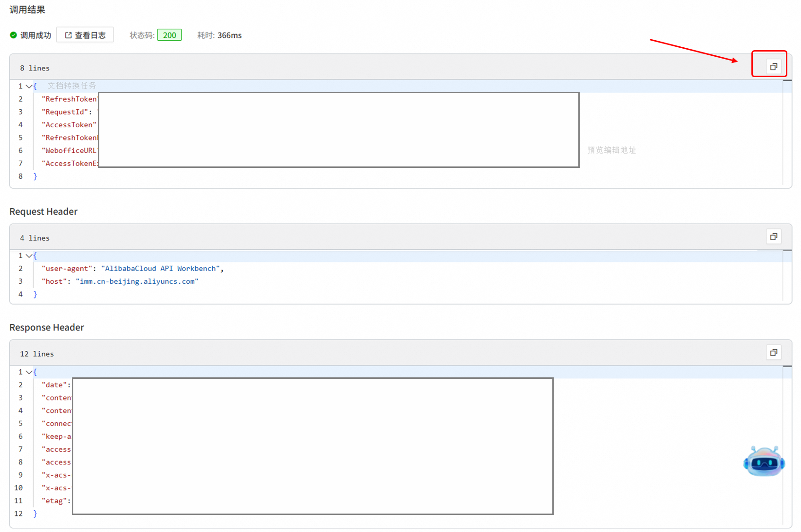Image resolution: width=801 pixels, height=532 pixels.
Task: Click the 8 lines label in result header
Action: [35, 68]
